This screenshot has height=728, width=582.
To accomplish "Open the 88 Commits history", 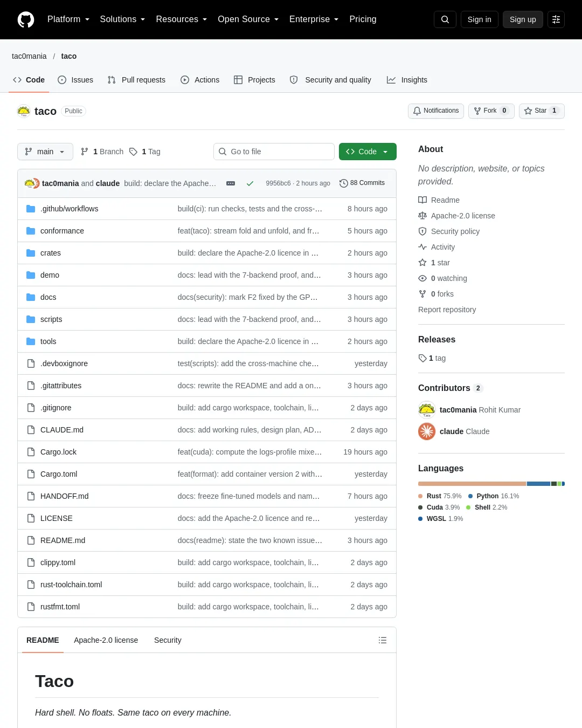I will click(x=362, y=183).
